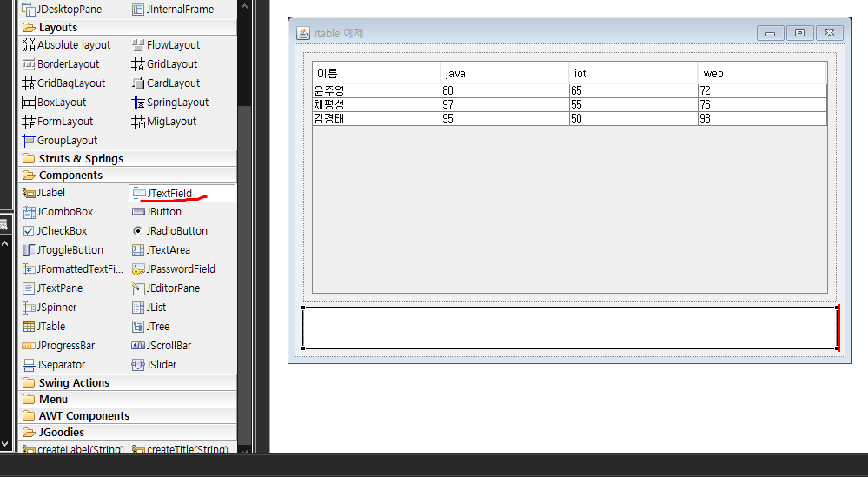This screenshot has width=868, height=477.
Task: Select GridBagLayout palette entry
Action: 63,83
